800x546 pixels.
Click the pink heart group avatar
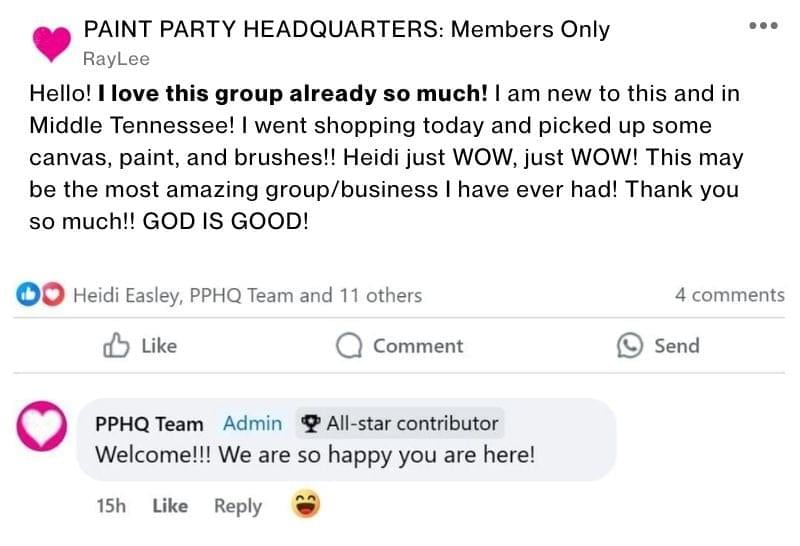click(51, 41)
